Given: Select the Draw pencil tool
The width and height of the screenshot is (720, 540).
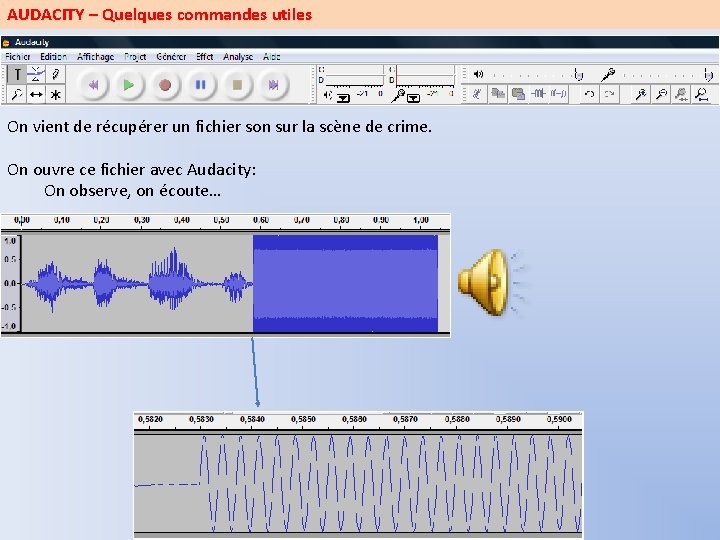Looking at the screenshot, I should pyautogui.click(x=55, y=74).
